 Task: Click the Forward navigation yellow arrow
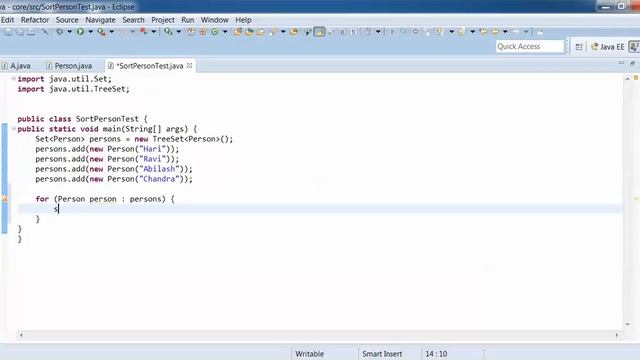tap(516, 31)
